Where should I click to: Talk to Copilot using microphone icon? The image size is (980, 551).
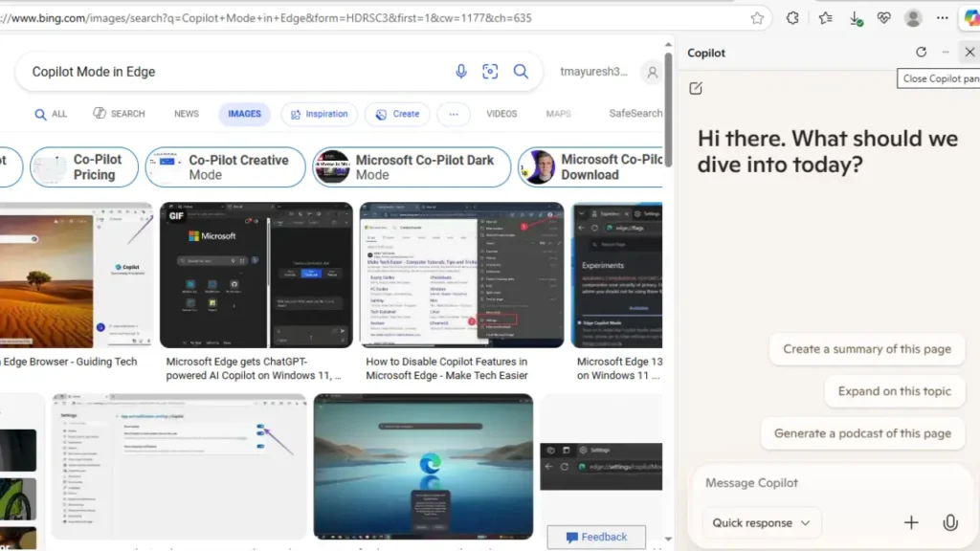point(950,522)
